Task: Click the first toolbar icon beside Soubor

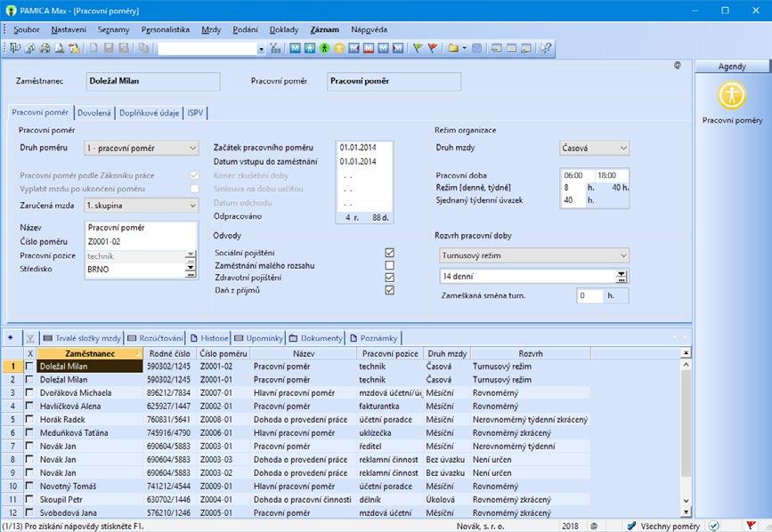Action: 15,48
